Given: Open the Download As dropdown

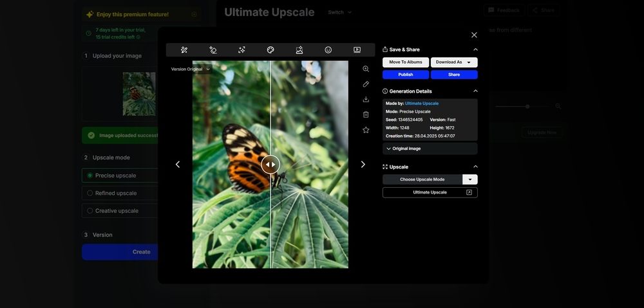Looking at the screenshot, I should tap(454, 62).
